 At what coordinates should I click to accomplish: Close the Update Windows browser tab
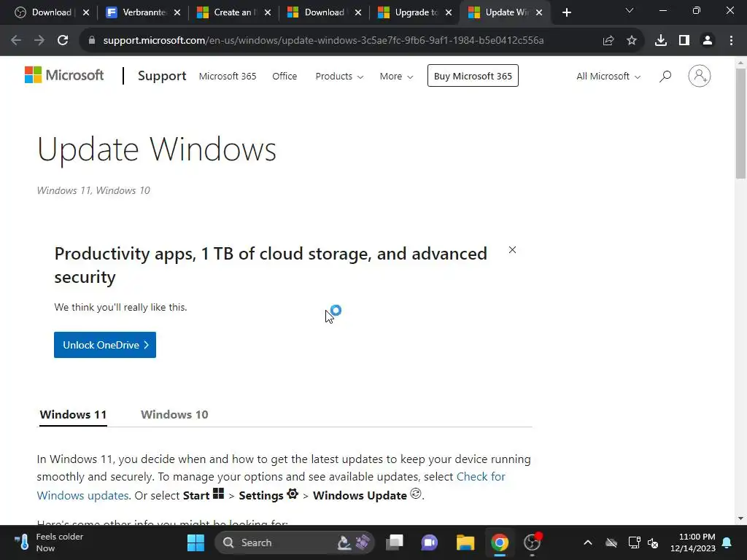point(539,13)
